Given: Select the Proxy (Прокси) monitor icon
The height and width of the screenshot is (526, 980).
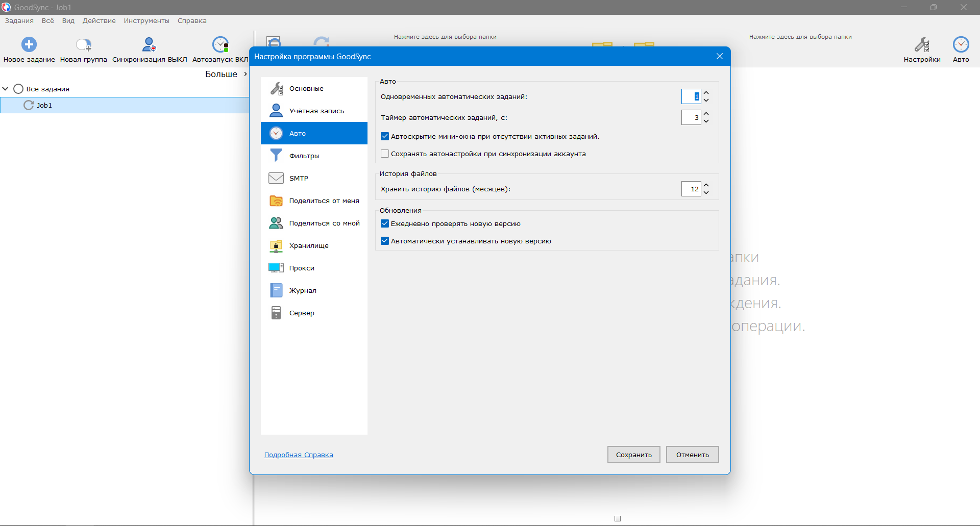Looking at the screenshot, I should (276, 268).
